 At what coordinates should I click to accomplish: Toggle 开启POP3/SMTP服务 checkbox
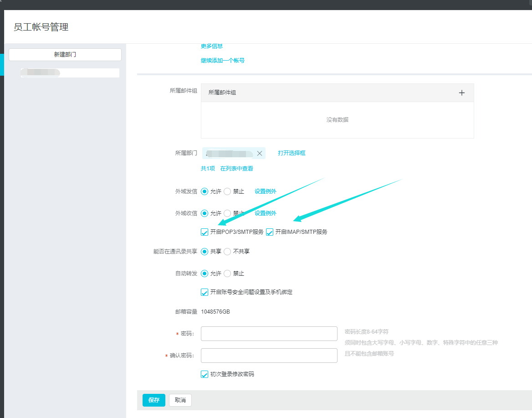205,232
